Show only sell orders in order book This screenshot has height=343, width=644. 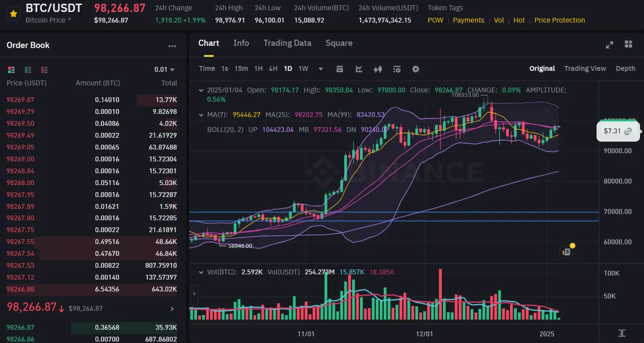pyautogui.click(x=44, y=70)
